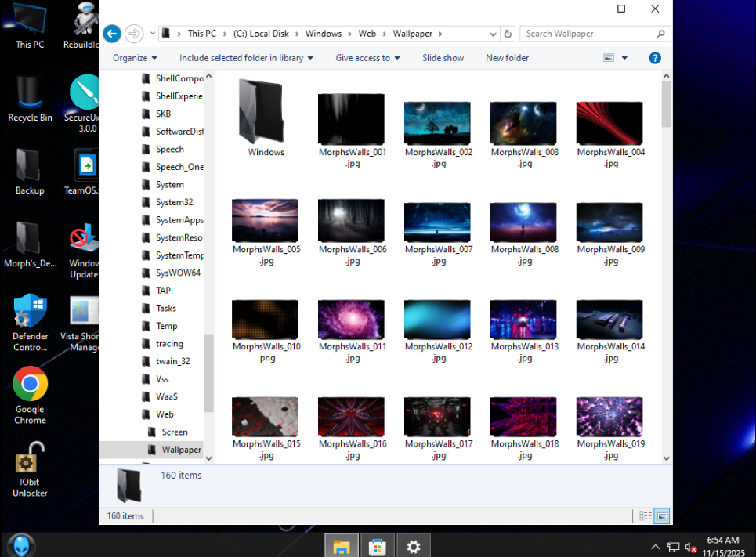Viewport: 756px width, 557px height.
Task: Select MorphsWalls_010.png file
Action: 266,331
